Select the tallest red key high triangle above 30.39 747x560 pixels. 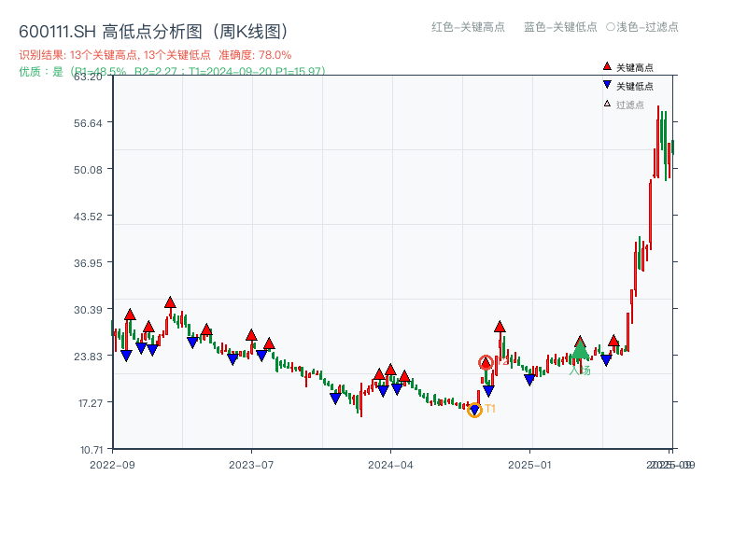point(170,302)
